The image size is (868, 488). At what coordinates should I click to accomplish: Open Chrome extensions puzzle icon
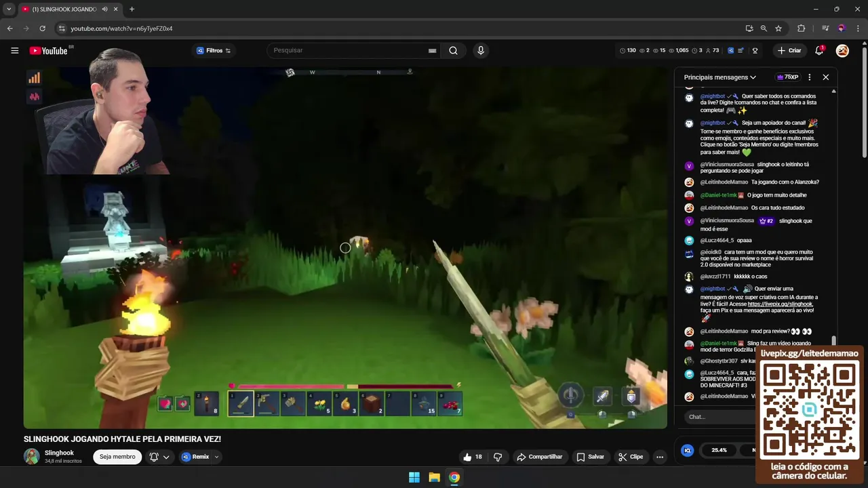coord(801,28)
